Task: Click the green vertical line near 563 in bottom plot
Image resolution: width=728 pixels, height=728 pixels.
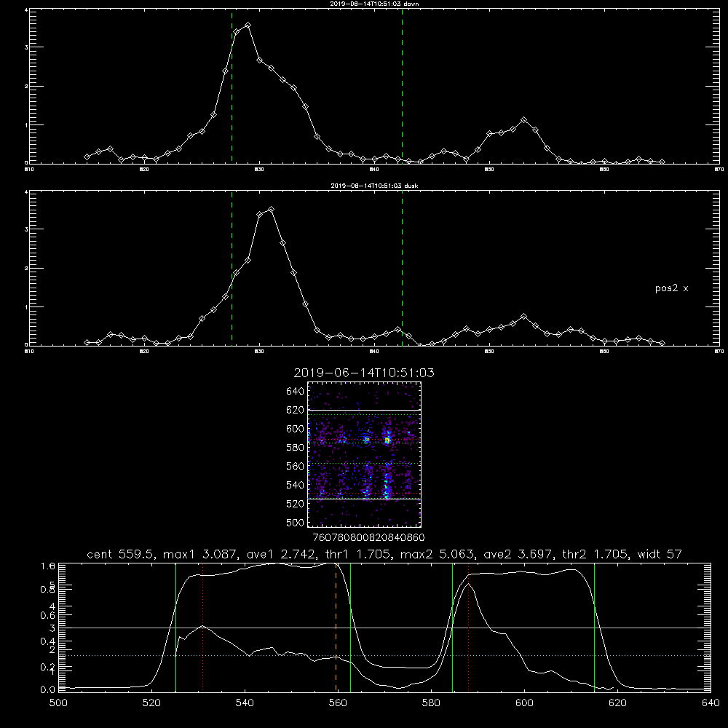Action: tap(350, 627)
